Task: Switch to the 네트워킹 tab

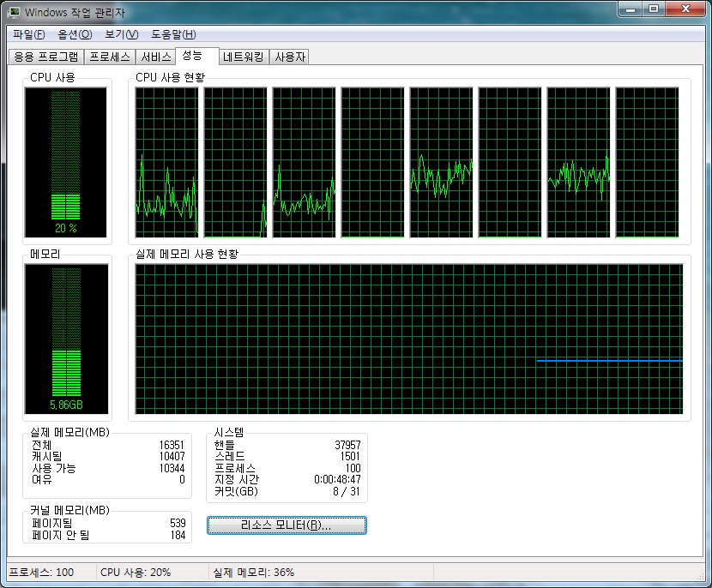Action: click(244, 57)
